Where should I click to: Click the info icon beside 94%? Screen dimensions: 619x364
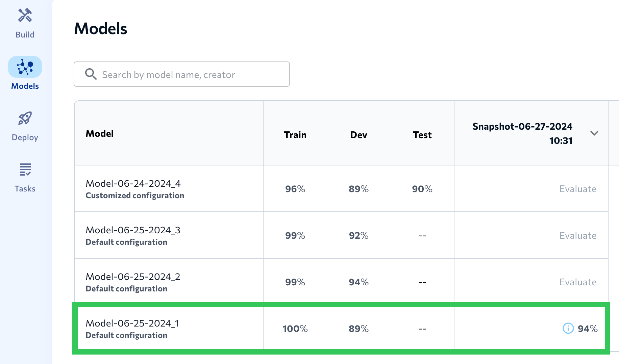click(568, 328)
